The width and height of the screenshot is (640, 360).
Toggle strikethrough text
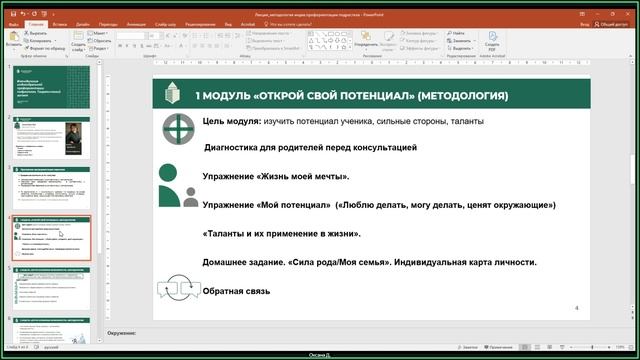pos(149,46)
